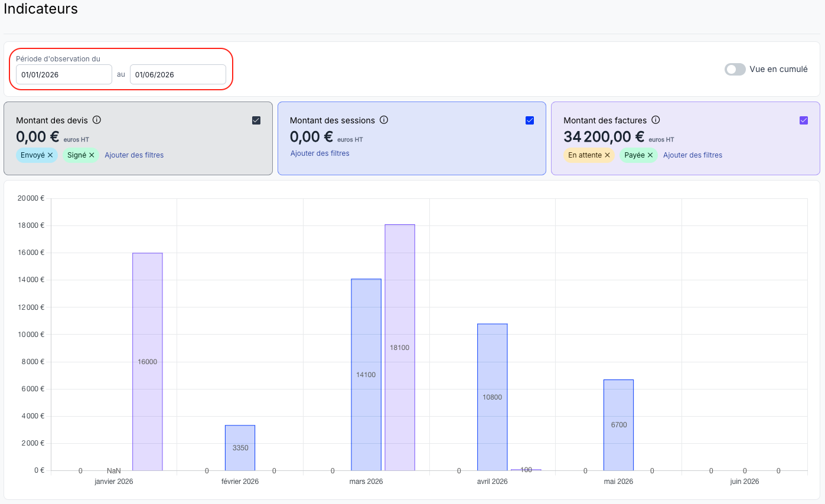Click the 6700 bar for mai 2026
Screen dimensions: 825x504
click(619, 425)
